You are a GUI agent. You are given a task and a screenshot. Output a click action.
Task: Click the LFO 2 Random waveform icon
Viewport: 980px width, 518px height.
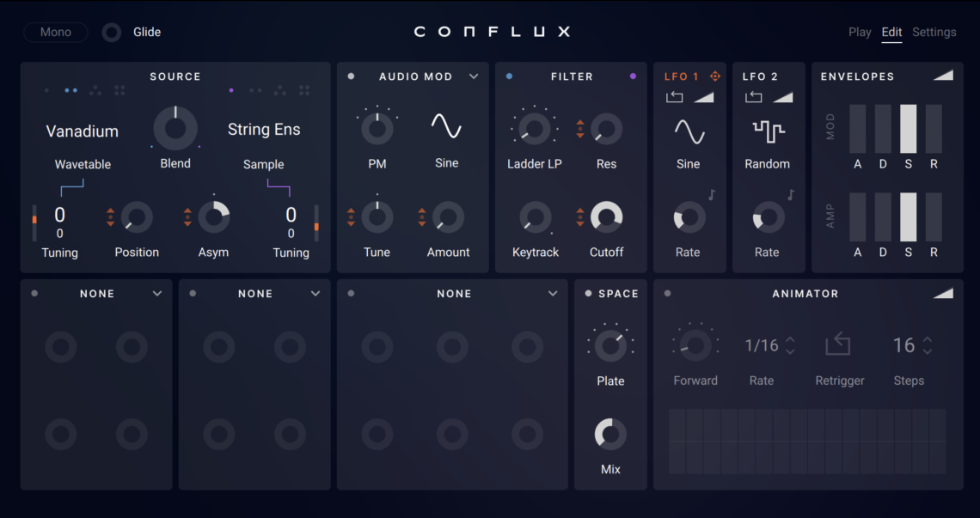coord(768,131)
